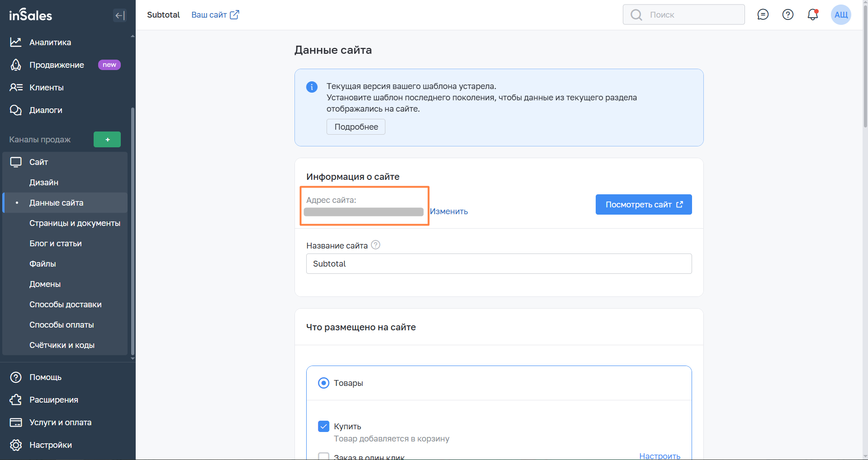The height and width of the screenshot is (460, 868).
Task: Click the Помощь question mark icon in sidebar
Action: tap(16, 377)
